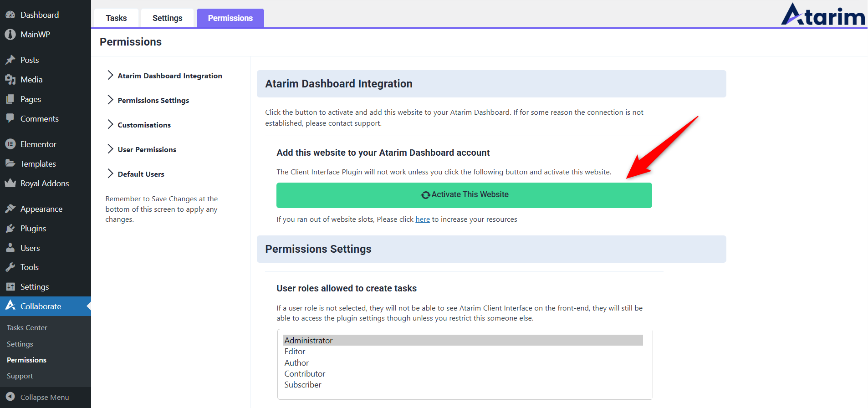Click the Tools menu label
868x408 pixels.
click(30, 267)
